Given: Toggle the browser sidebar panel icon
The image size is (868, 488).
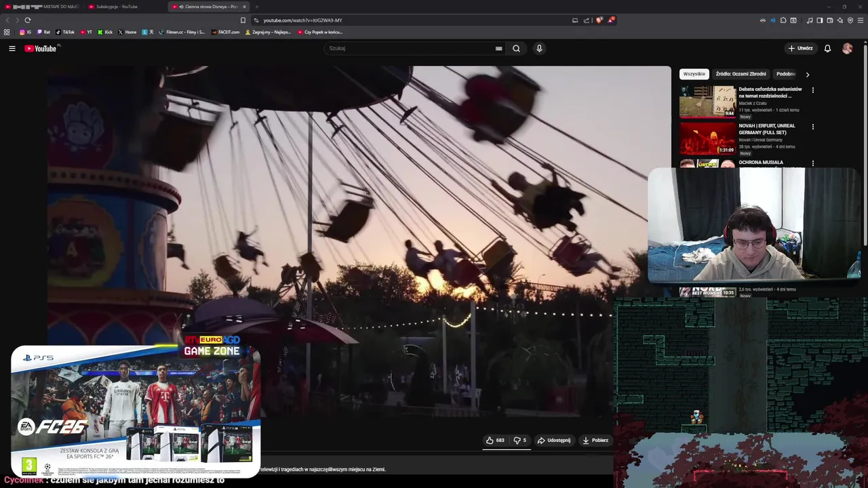Looking at the screenshot, I should tap(820, 20).
